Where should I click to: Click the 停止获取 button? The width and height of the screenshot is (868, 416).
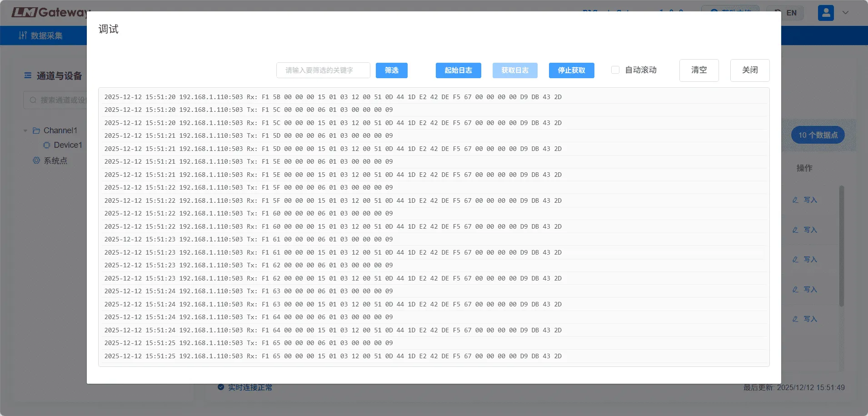click(571, 70)
